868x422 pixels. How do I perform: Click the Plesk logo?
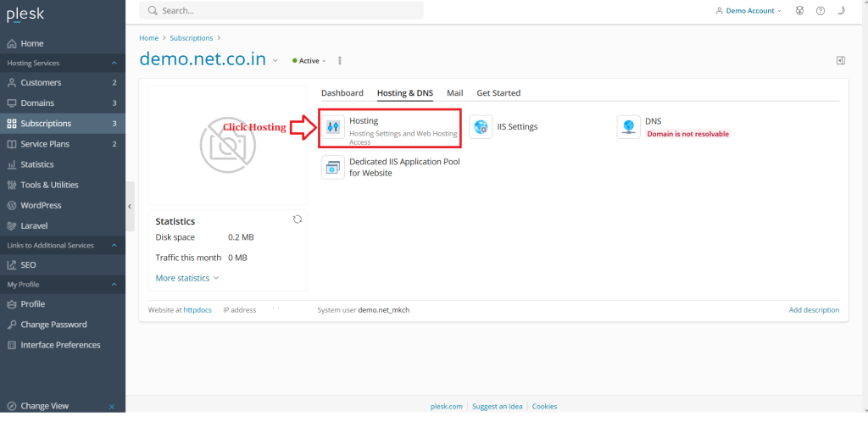(x=25, y=14)
